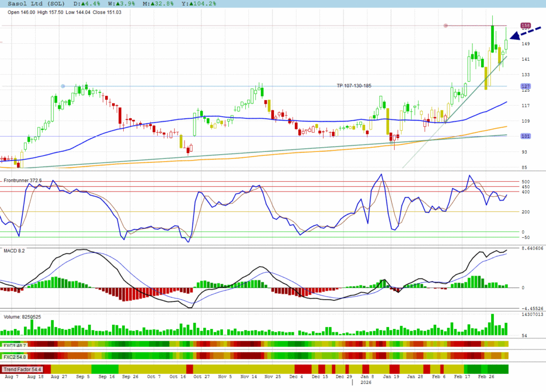Click the 101 price tag on the axis

(525, 137)
